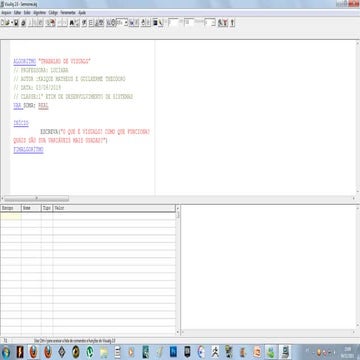Print the algorithm using the printer icon
360x360 pixels.
(x=23, y=23)
